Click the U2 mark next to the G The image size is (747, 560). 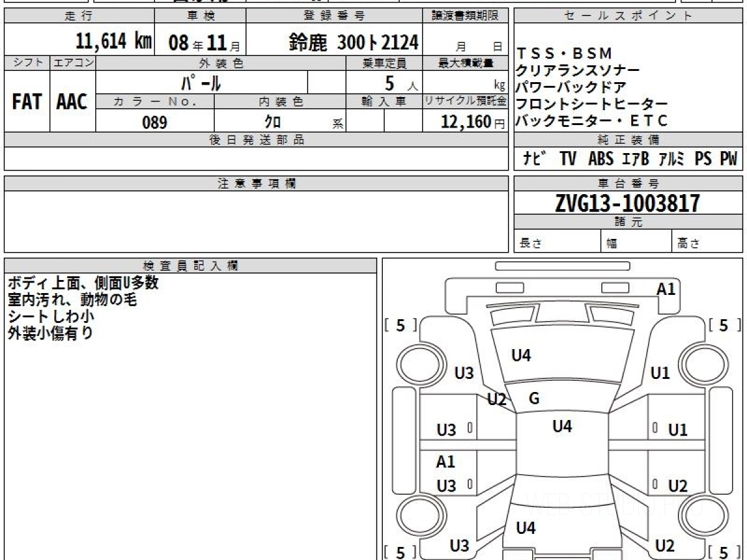pyautogui.click(x=497, y=399)
